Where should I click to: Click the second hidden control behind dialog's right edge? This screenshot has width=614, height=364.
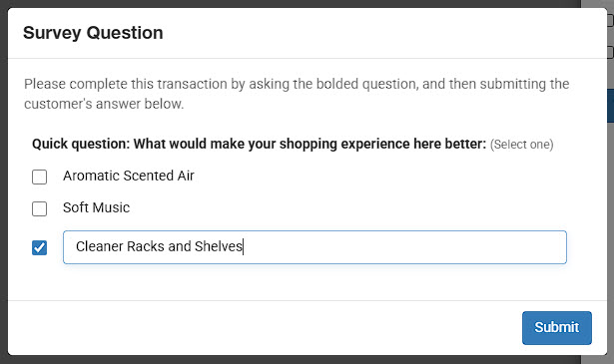coord(610,52)
